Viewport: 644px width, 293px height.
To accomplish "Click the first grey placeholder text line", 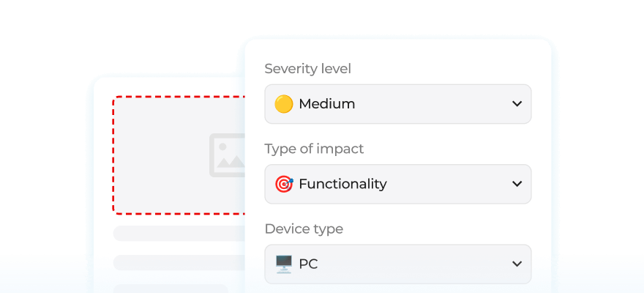I will click(179, 234).
